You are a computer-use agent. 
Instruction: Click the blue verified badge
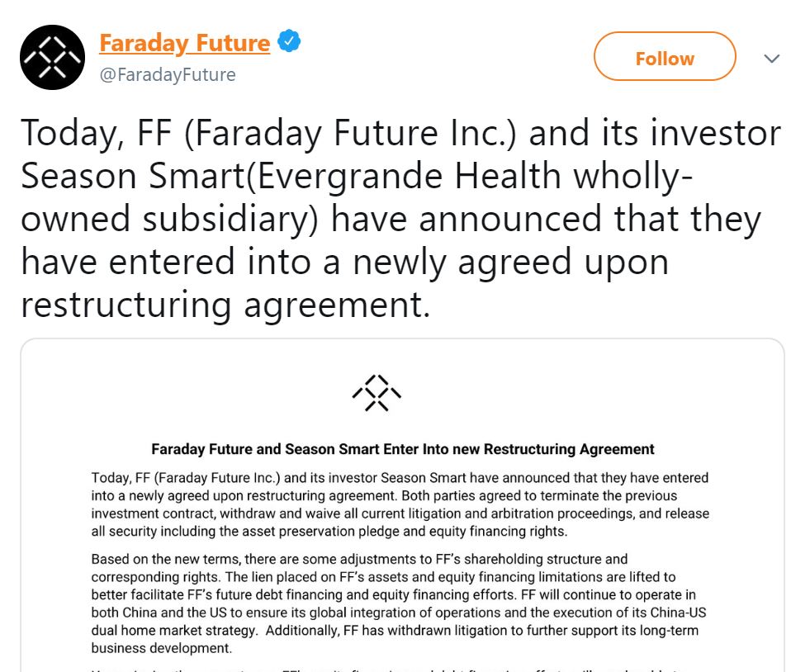pos(289,41)
